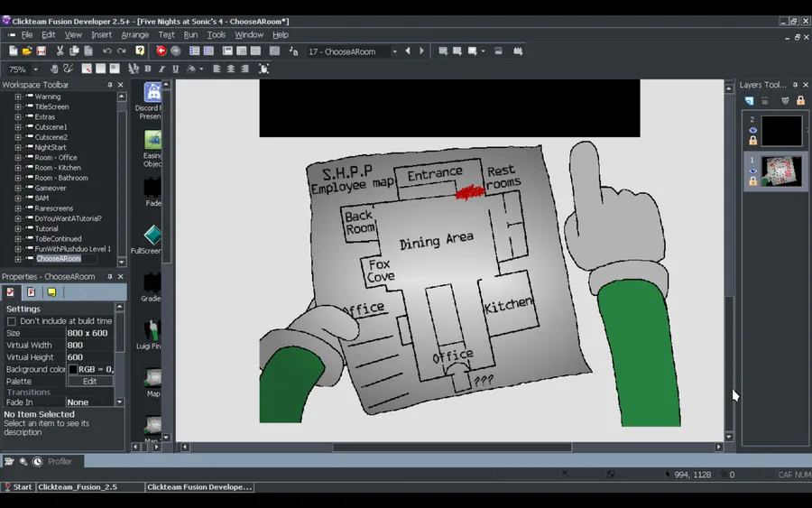Image resolution: width=812 pixels, height=508 pixels.
Task: Click the Center Frame icon in toolbar
Action: click(263, 69)
